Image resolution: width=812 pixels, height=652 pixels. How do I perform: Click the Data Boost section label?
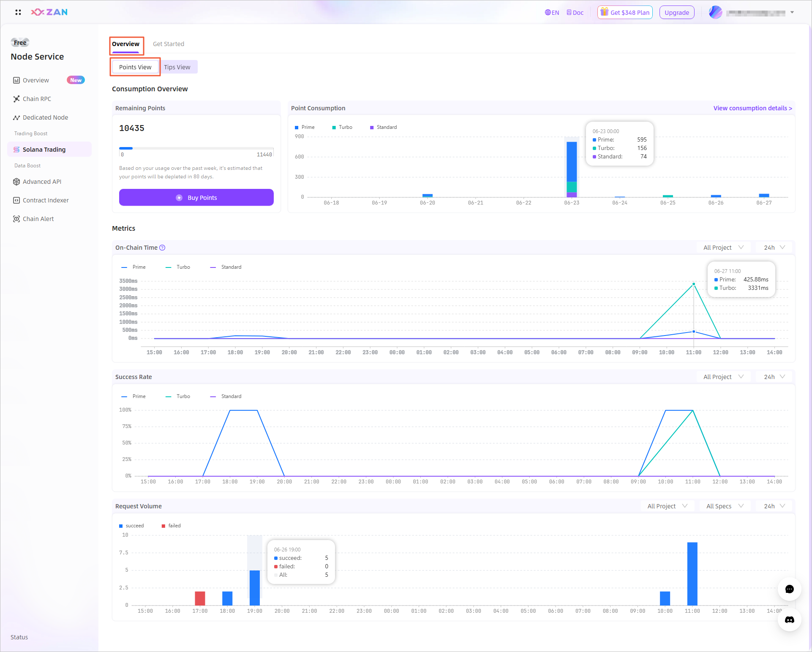(27, 166)
